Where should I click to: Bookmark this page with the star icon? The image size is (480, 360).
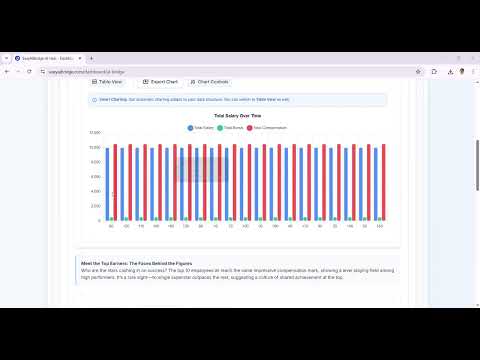[418, 71]
